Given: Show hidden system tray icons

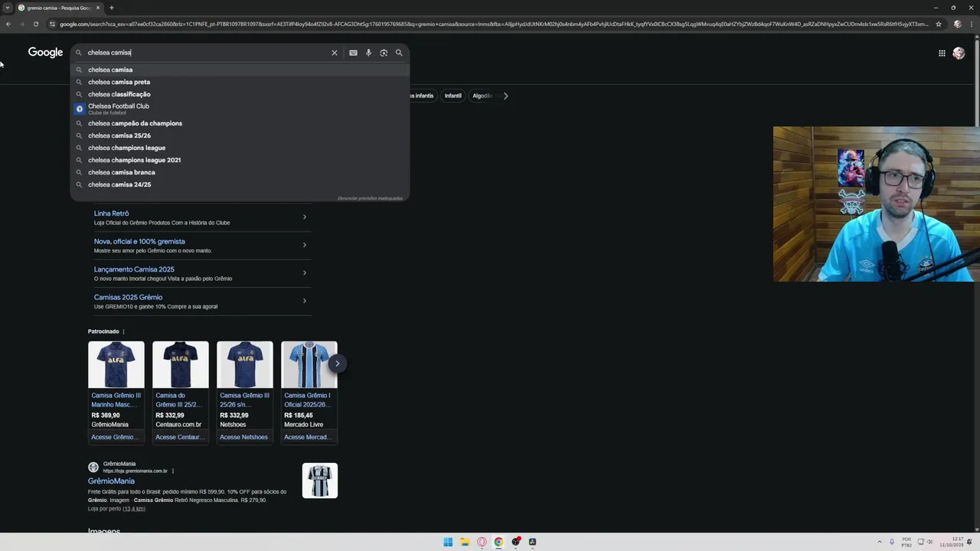Looking at the screenshot, I should (x=879, y=542).
